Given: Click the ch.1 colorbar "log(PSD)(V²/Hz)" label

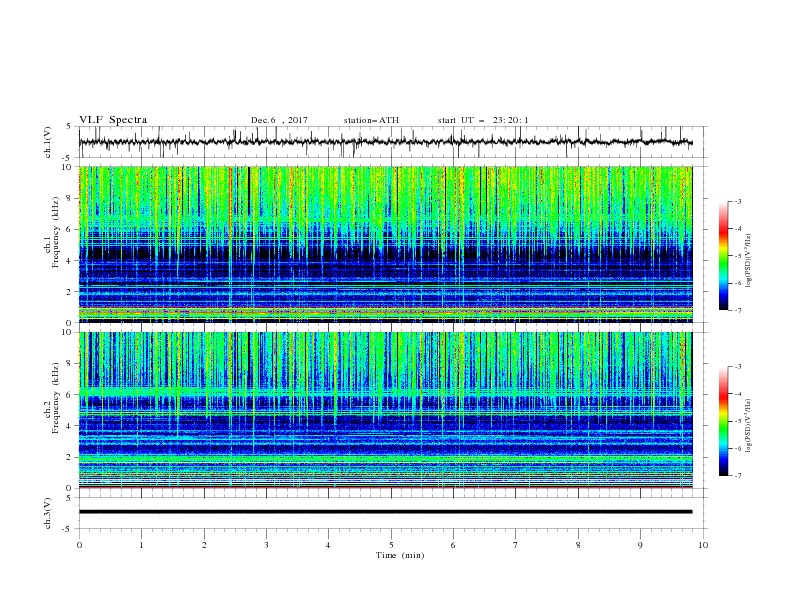Looking at the screenshot, I should [749, 261].
